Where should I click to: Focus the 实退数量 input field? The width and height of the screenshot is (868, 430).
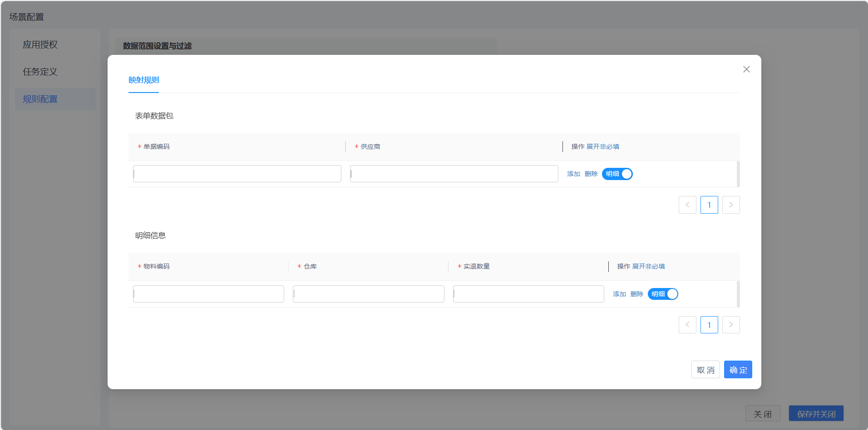pyautogui.click(x=528, y=294)
